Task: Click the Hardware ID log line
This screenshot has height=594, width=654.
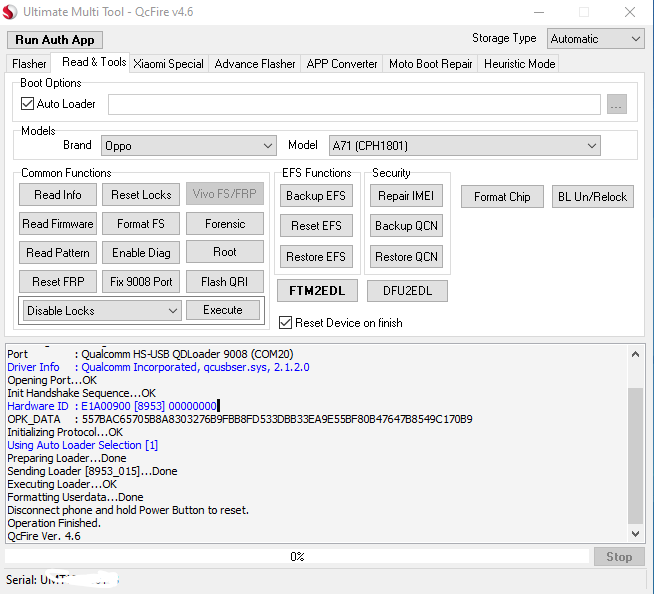Action: pos(113,406)
